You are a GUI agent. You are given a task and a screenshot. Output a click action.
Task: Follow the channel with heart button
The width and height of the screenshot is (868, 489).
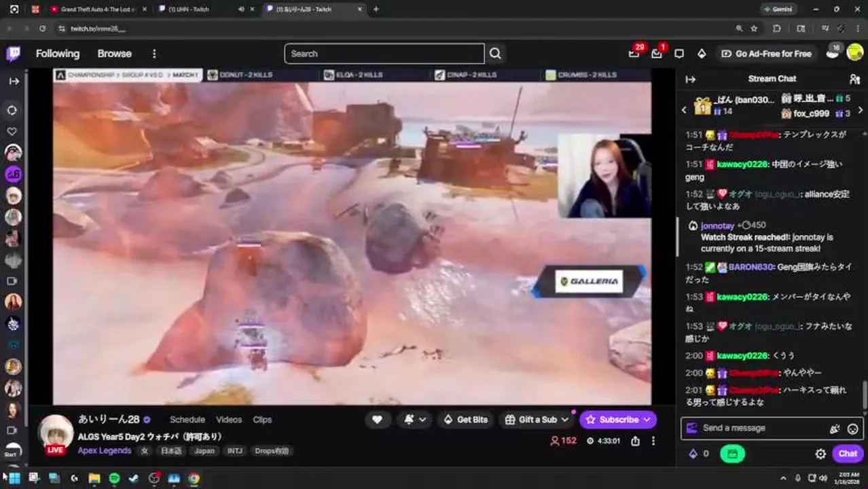[x=377, y=420]
